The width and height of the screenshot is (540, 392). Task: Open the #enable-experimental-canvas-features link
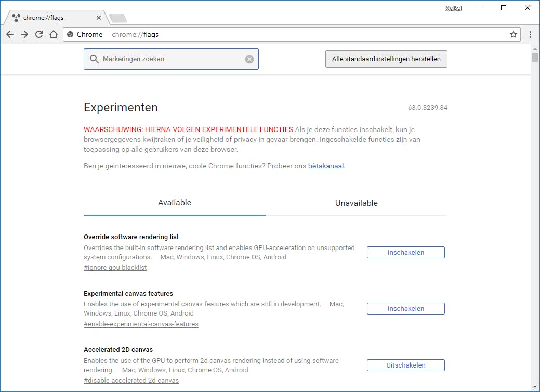tap(141, 324)
